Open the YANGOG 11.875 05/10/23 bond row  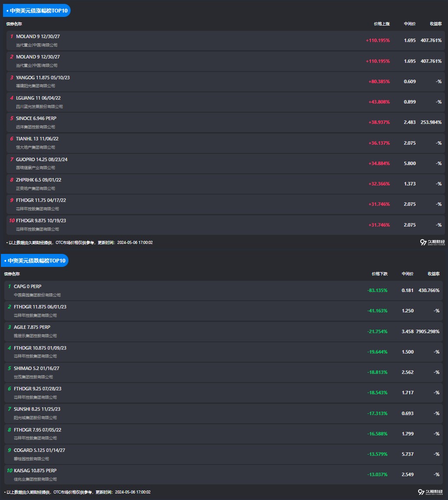(x=43, y=78)
